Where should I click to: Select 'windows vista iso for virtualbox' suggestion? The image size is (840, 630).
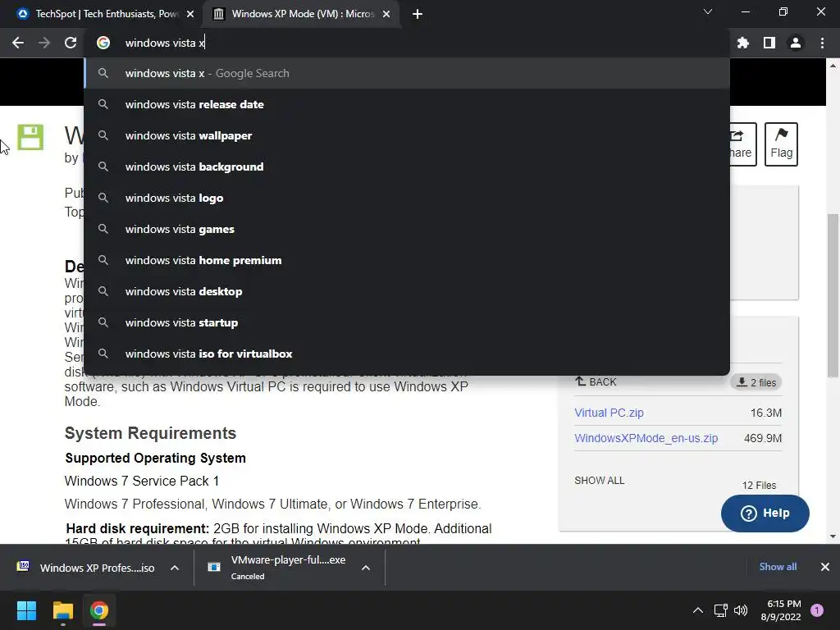[x=407, y=354]
